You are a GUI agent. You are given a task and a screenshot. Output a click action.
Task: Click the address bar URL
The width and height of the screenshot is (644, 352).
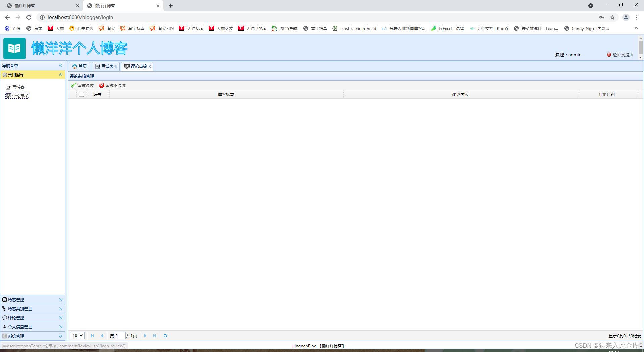tap(80, 17)
